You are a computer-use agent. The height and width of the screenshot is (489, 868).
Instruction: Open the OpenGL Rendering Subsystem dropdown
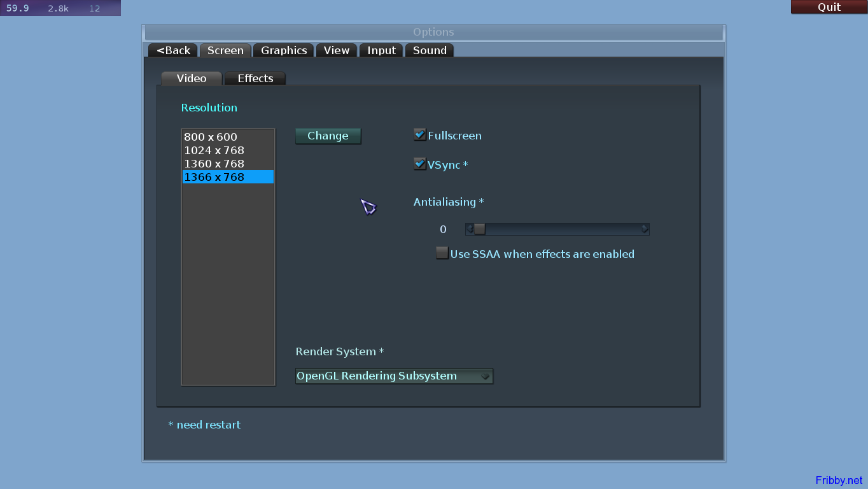pyautogui.click(x=393, y=376)
